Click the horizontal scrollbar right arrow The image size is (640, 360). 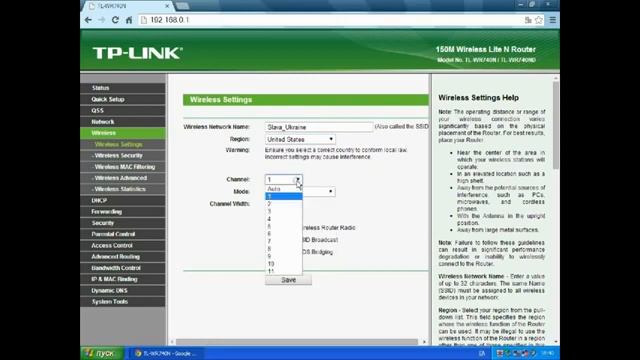424,342
